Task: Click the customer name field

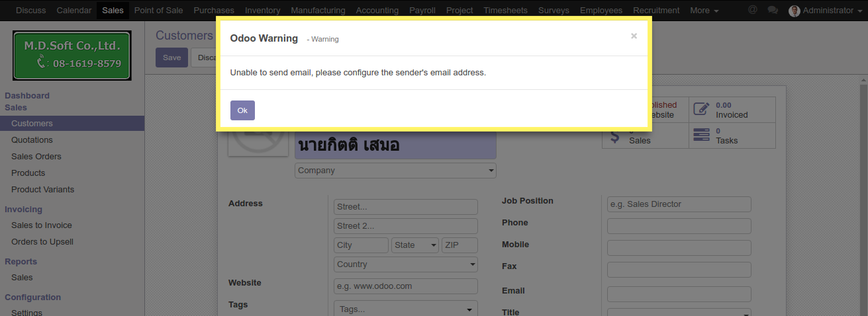Action: point(395,145)
